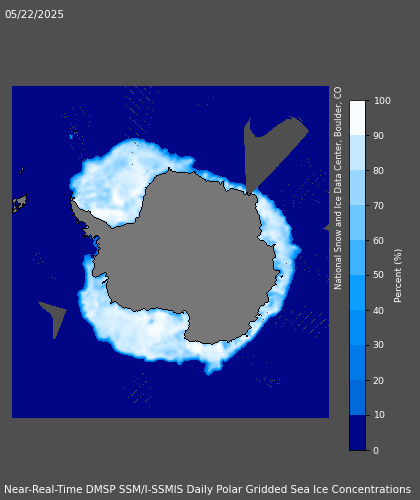
Task: Click the gray islands at map's left edge
Action: (x=20, y=203)
